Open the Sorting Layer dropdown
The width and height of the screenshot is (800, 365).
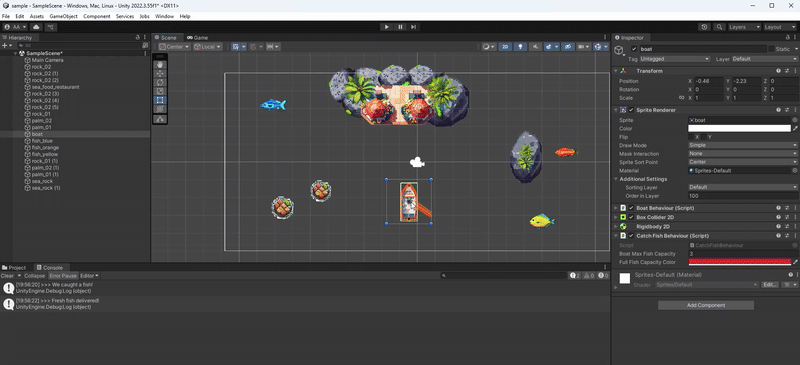743,187
